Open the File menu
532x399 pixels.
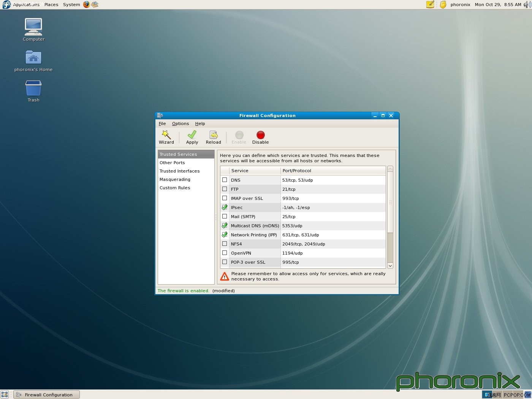[x=162, y=123]
